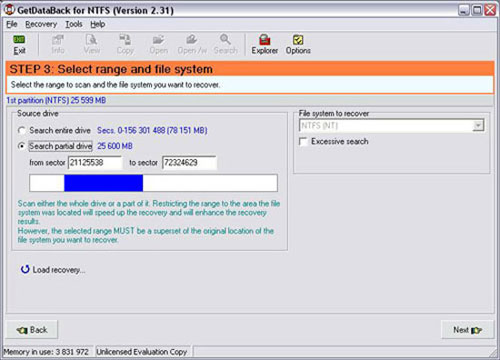The width and height of the screenshot is (500, 360).
Task: Open the Tools menu
Action: 74,24
